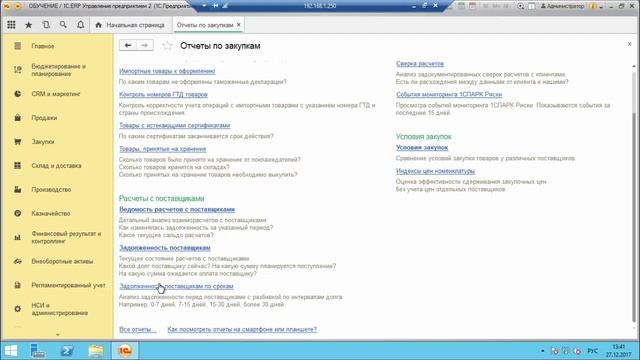The height and width of the screenshot is (360, 640).
Task: Open the taskbar clock and date
Action: point(618,351)
